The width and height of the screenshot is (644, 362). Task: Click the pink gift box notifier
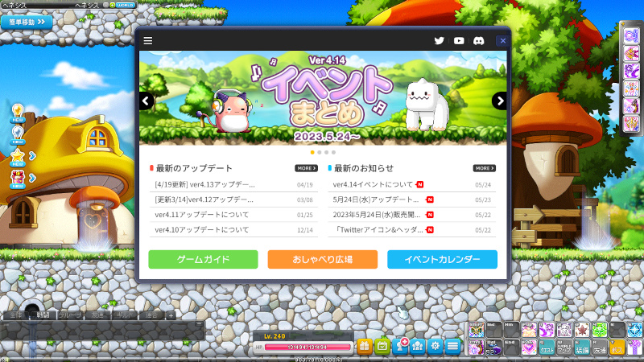click(x=17, y=179)
